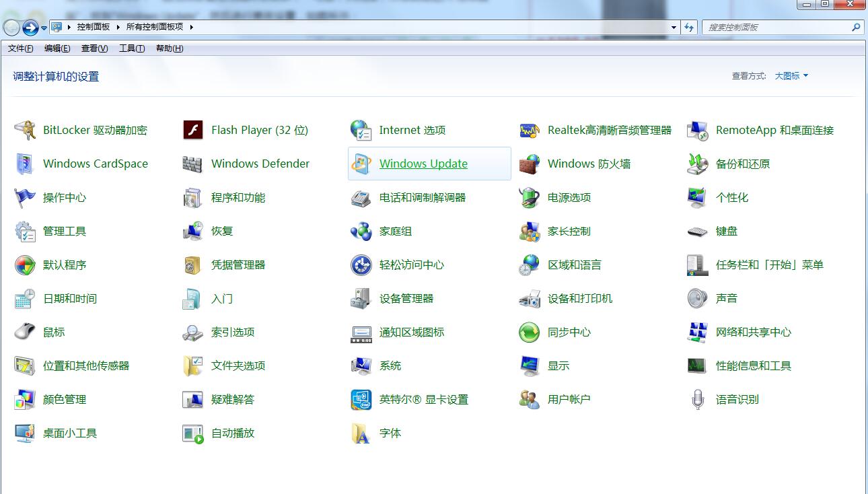Open the 电源选项 battery icon
Screen dimensions: 868x494
click(x=530, y=197)
